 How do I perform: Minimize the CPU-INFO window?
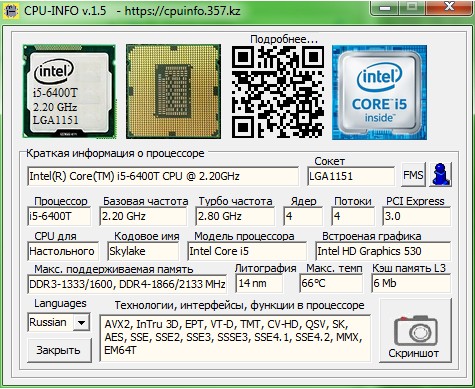385,8
